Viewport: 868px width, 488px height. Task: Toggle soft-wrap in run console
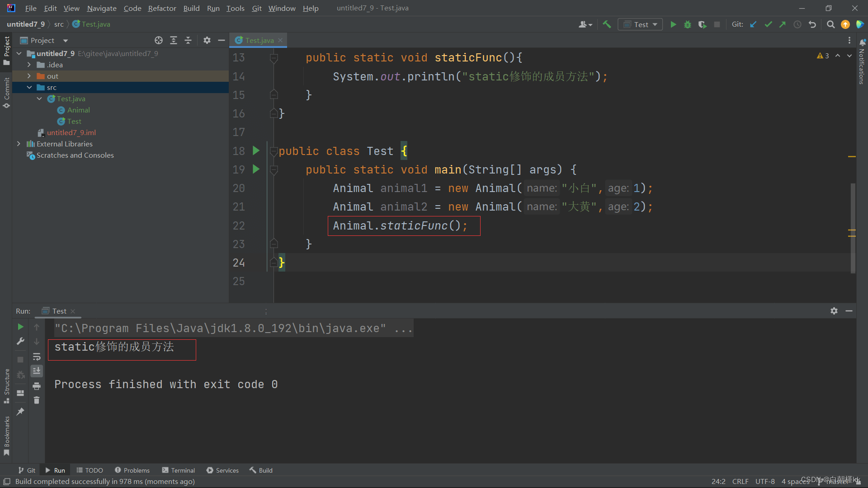(37, 357)
